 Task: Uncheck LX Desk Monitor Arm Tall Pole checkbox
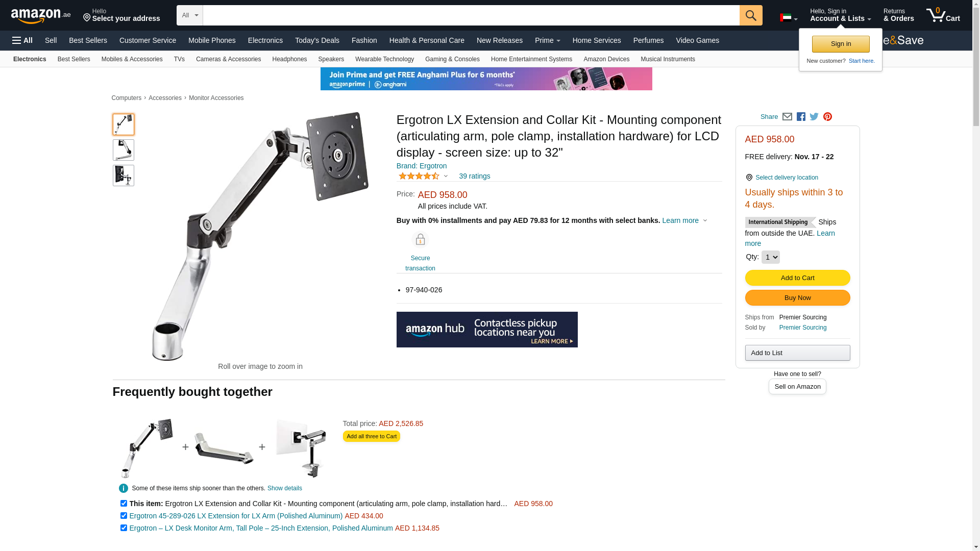coord(124,528)
